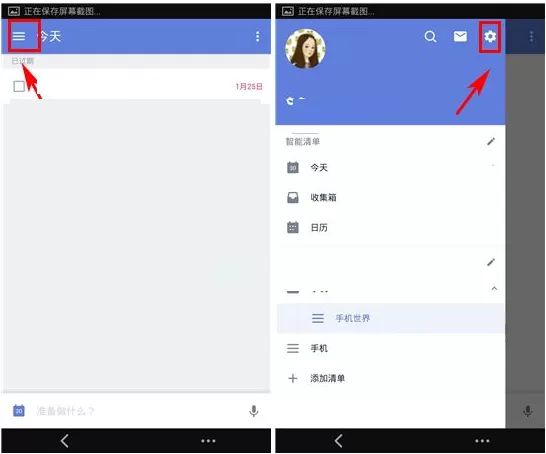Open the user avatar profile picture
This screenshot has height=454, width=546.
pyautogui.click(x=305, y=49)
